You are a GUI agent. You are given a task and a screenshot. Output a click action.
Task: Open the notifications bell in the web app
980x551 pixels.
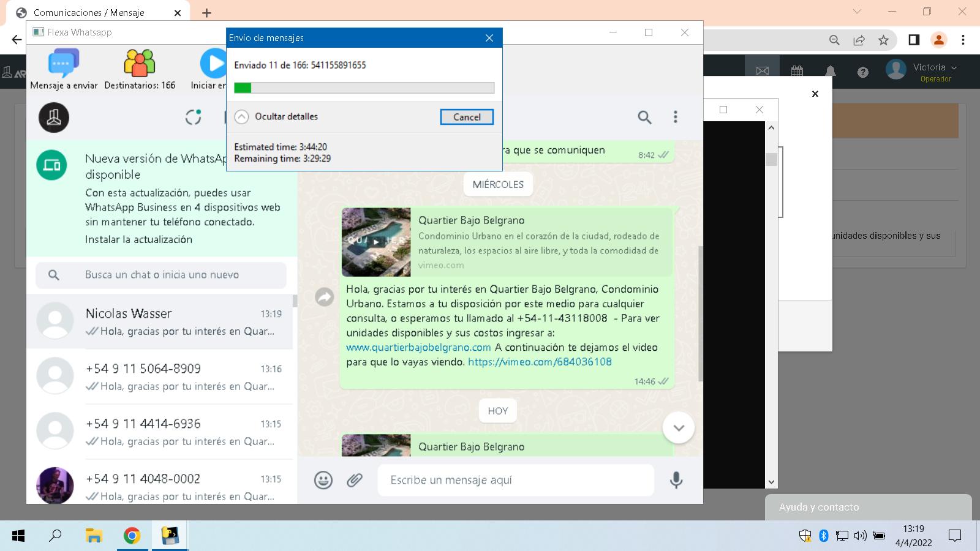(831, 72)
